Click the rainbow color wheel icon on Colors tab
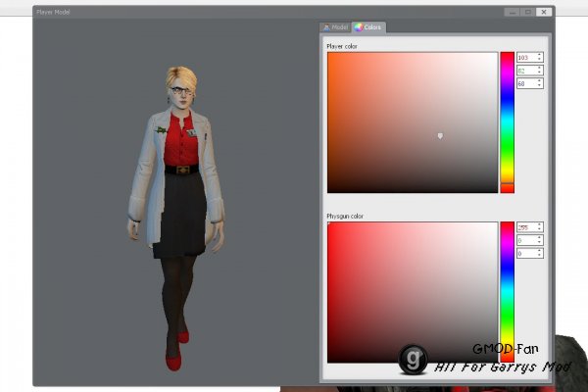This screenshot has height=392, width=588. [359, 27]
